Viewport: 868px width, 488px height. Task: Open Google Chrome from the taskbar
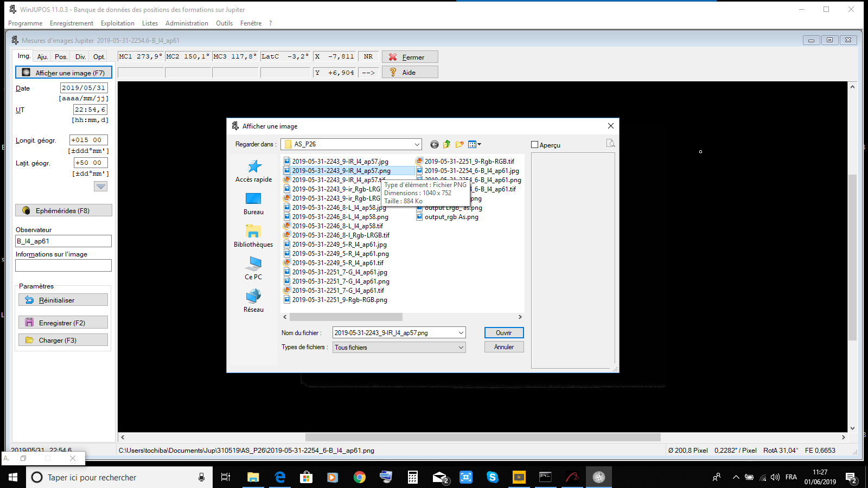click(359, 477)
